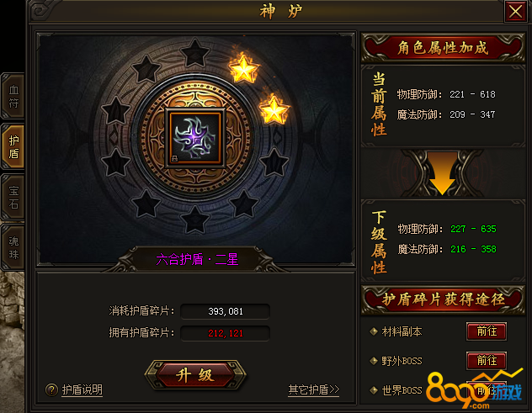Viewport: 532px width, 413px height.
Task: Expand the 其它护盾>> link
Action: (x=313, y=389)
